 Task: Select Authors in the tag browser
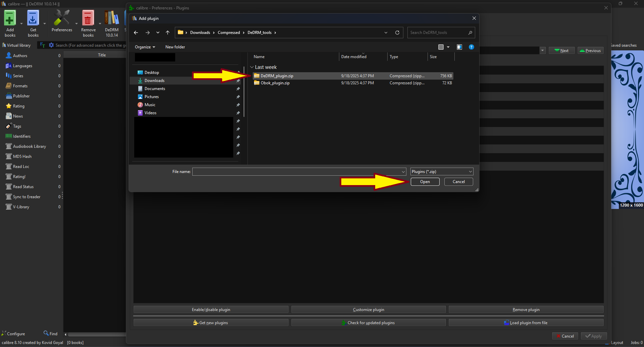click(x=20, y=56)
